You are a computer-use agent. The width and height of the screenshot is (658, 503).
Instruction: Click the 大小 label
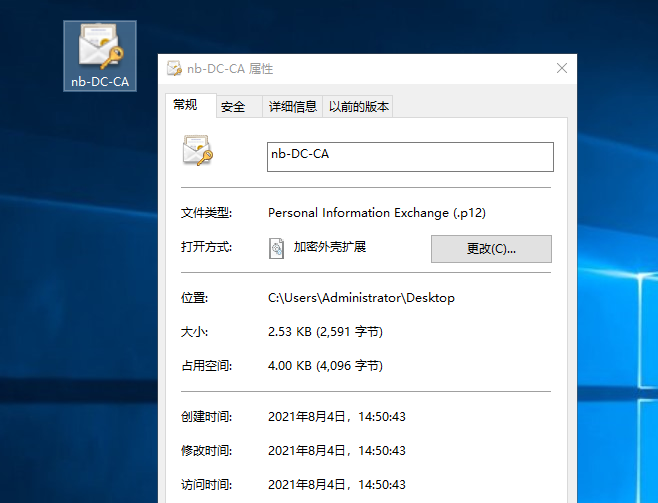[194, 332]
